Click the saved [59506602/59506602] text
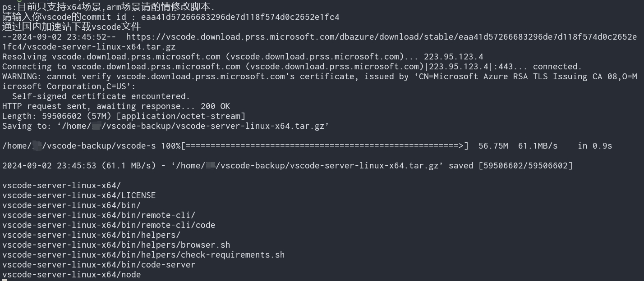This screenshot has height=281, width=644. point(511,166)
